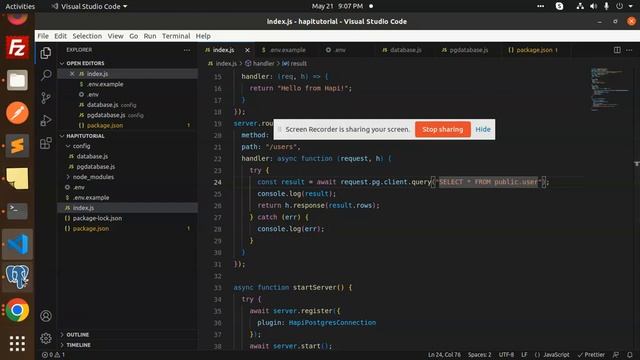The height and width of the screenshot is (360, 640).
Task: Open Visual Studio Code app menu dropdown
Action: pos(89,6)
